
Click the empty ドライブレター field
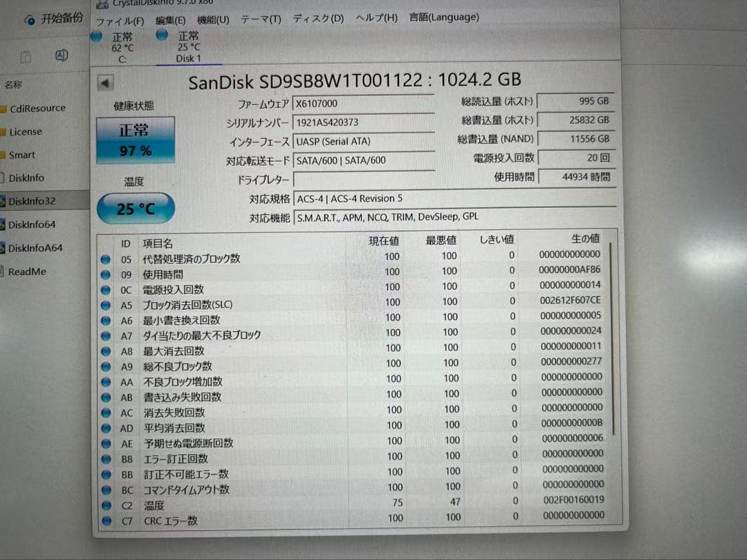click(x=364, y=180)
